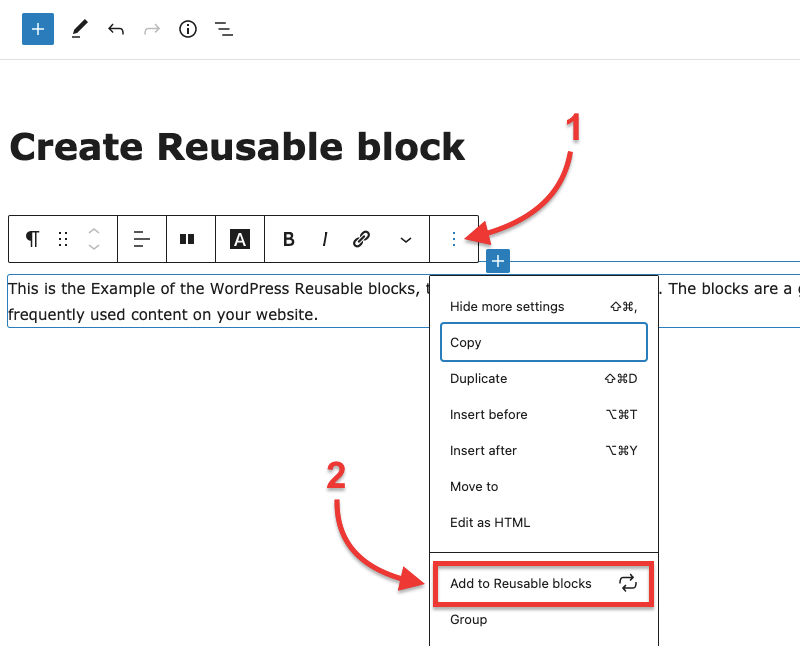The image size is (800, 646).
Task: Click the Create Reusable block title
Action: pos(237,147)
